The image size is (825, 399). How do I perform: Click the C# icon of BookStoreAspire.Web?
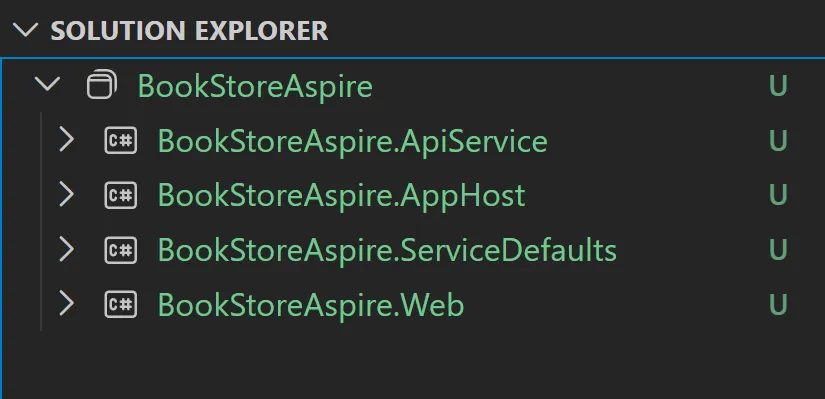click(120, 304)
